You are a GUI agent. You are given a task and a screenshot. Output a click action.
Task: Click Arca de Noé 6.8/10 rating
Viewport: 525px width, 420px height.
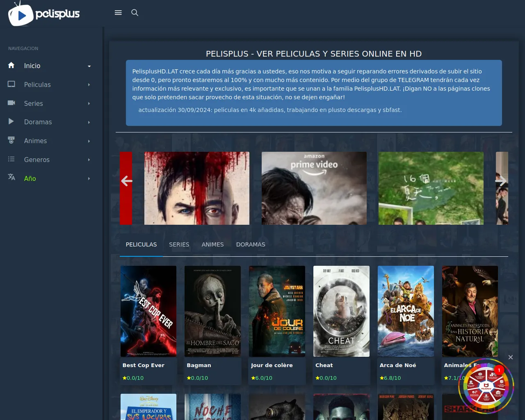[x=390, y=378]
